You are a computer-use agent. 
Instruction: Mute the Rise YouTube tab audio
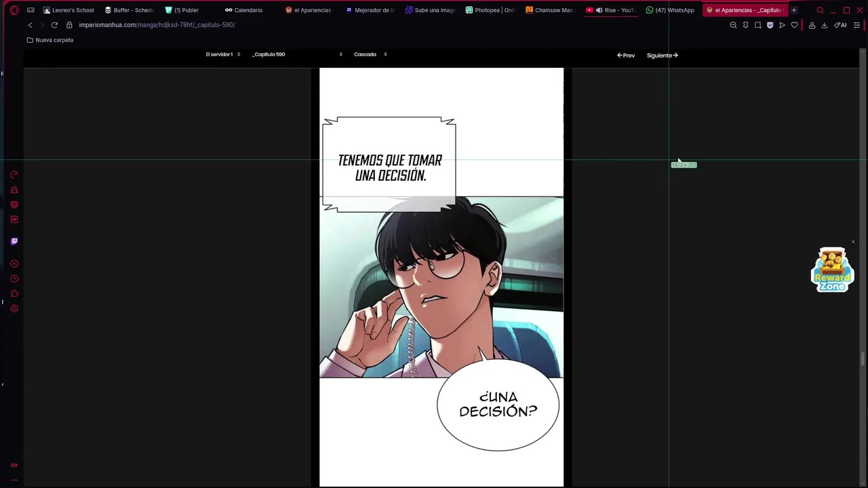pos(599,10)
